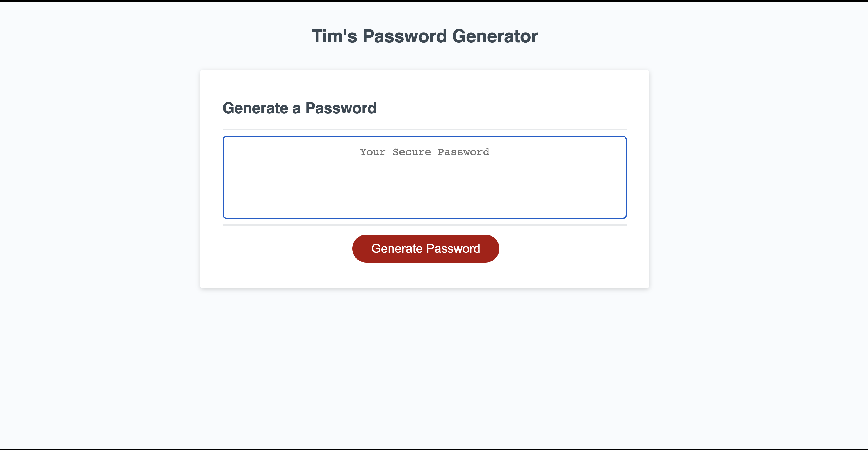Click the placeholder text Your Secure Password
Viewport: 868px width, 450px height.
click(x=424, y=152)
